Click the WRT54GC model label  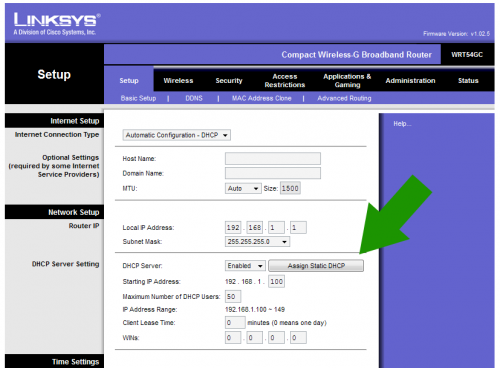coord(467,55)
